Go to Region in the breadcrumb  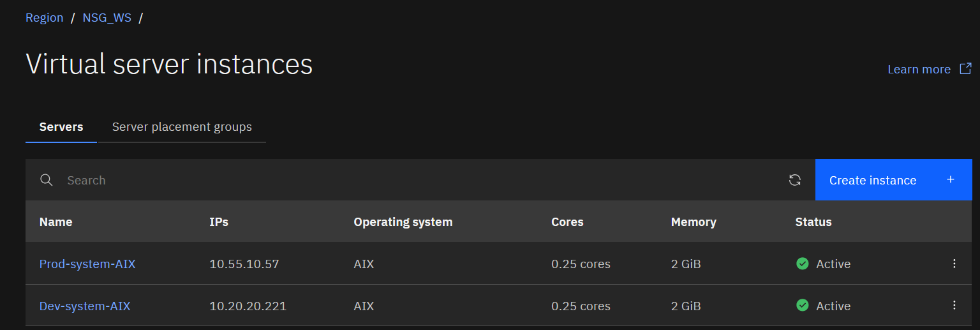44,18
